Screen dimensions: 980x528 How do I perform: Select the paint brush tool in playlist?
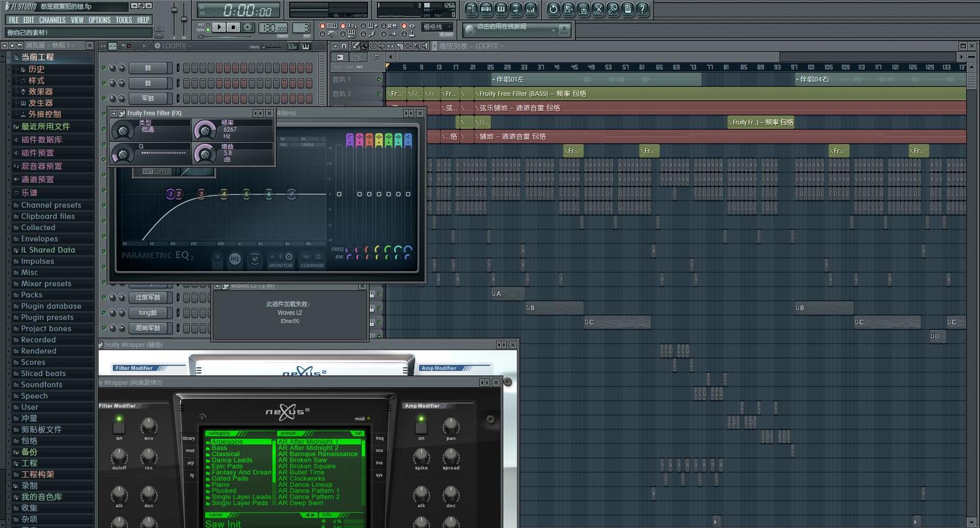(x=365, y=46)
